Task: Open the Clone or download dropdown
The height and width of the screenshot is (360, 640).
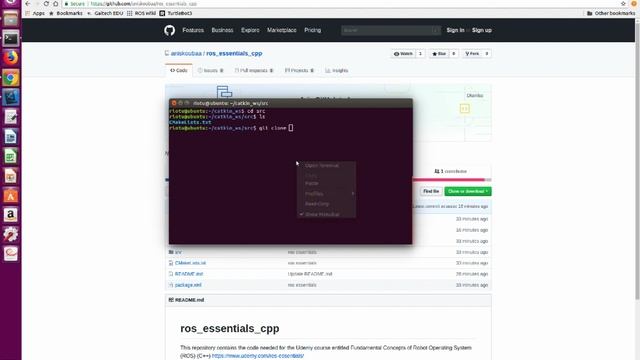Action: (x=468, y=191)
